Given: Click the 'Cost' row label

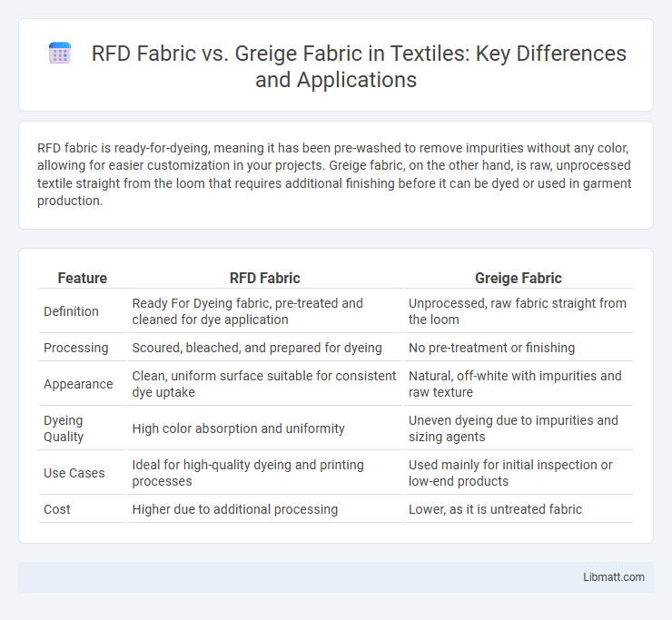Looking at the screenshot, I should point(57,509).
